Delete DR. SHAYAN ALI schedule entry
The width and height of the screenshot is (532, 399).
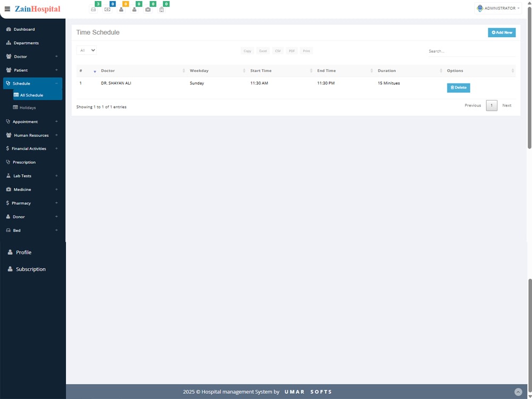pos(459,88)
